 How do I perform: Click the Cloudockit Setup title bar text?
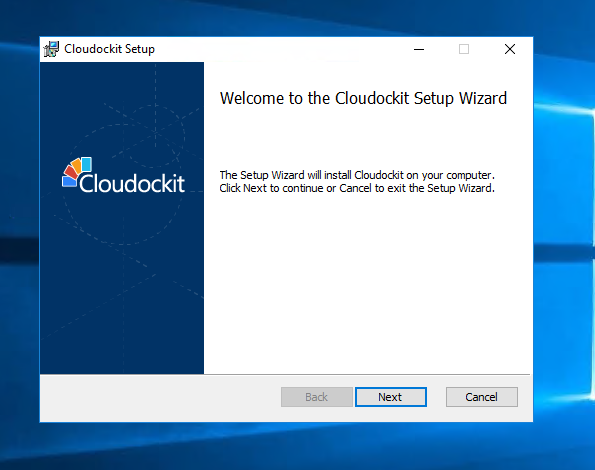pyautogui.click(x=109, y=49)
